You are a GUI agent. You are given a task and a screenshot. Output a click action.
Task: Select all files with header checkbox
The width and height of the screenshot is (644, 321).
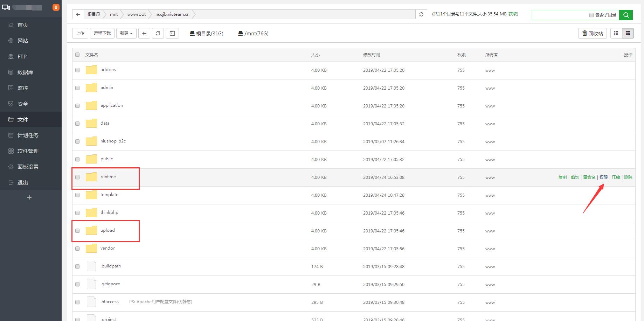pos(77,55)
